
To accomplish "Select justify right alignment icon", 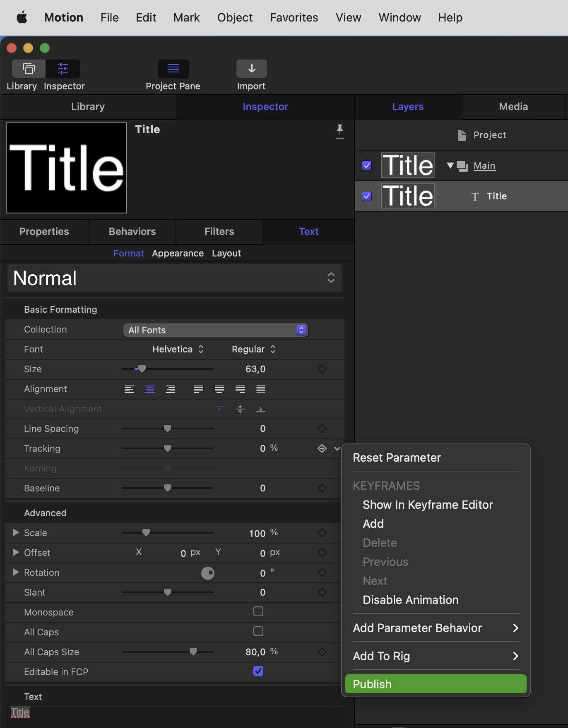I will pos(240,389).
